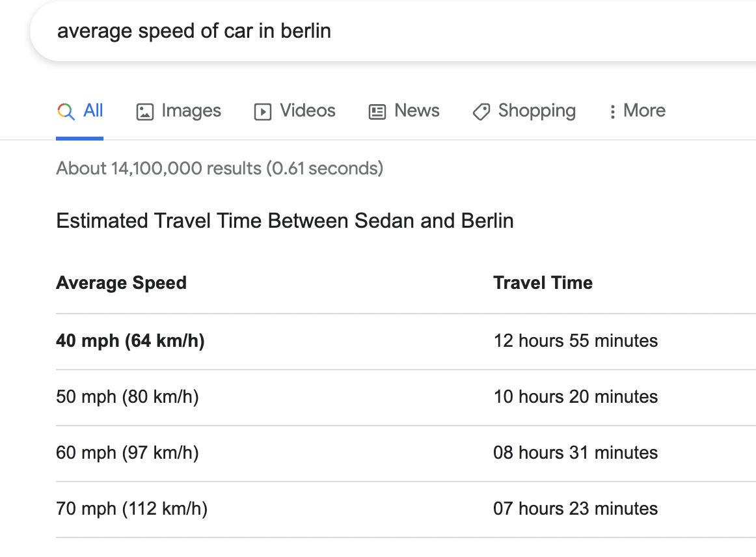
Task: Switch to the Shopping tab label
Action: tap(537, 111)
